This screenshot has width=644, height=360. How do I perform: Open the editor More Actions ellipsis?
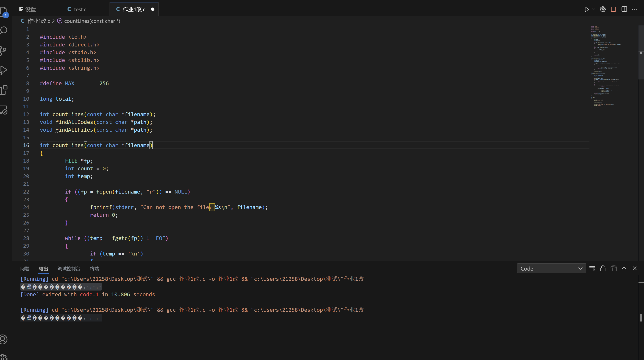pyautogui.click(x=635, y=9)
